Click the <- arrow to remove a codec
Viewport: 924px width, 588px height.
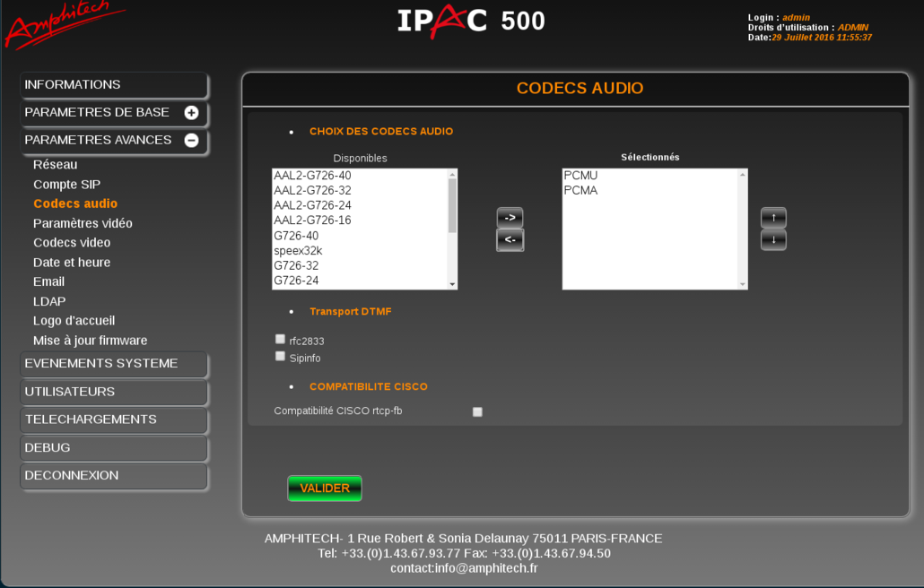coord(510,239)
